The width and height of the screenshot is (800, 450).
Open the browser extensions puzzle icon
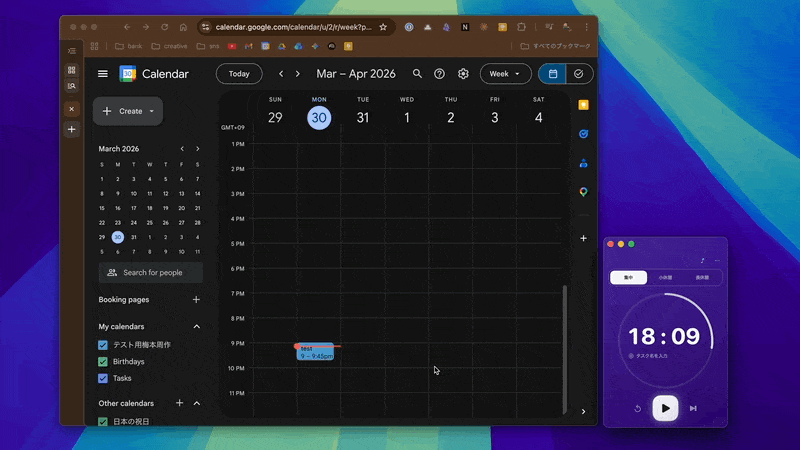point(521,27)
